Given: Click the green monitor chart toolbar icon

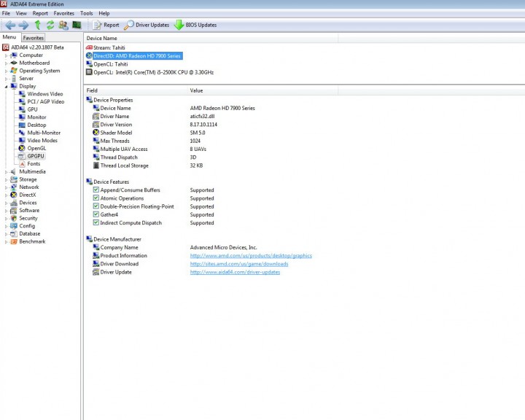Looking at the screenshot, I should pyautogui.click(x=77, y=25).
